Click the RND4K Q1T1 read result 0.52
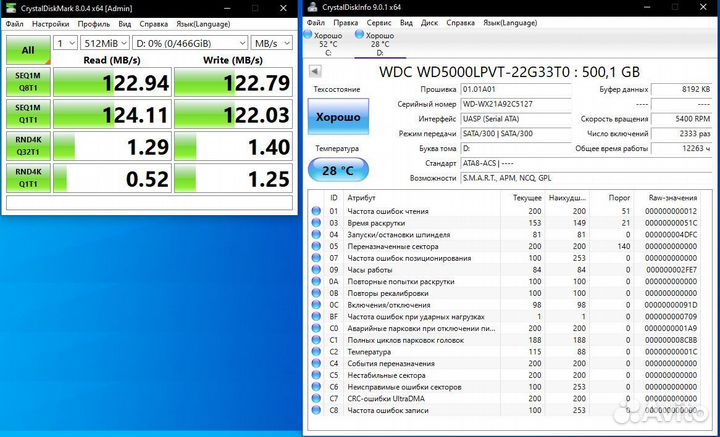 (x=112, y=178)
